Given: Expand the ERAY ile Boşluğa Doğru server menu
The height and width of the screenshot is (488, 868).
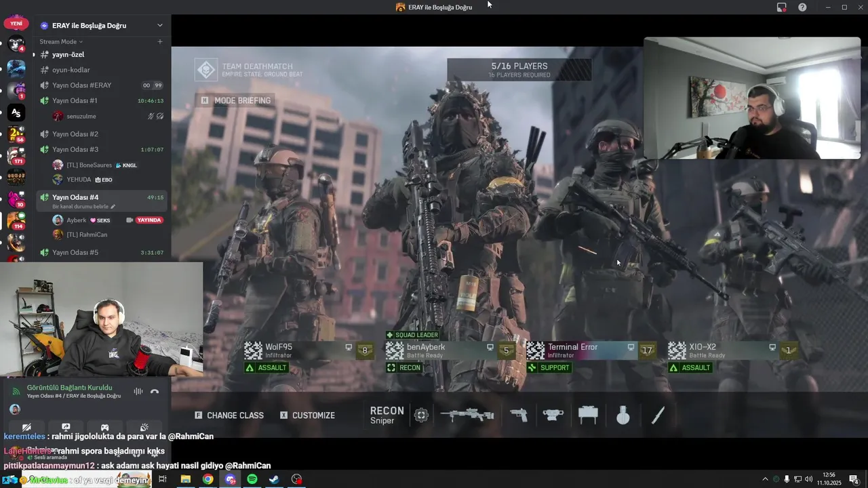Looking at the screenshot, I should pos(160,25).
